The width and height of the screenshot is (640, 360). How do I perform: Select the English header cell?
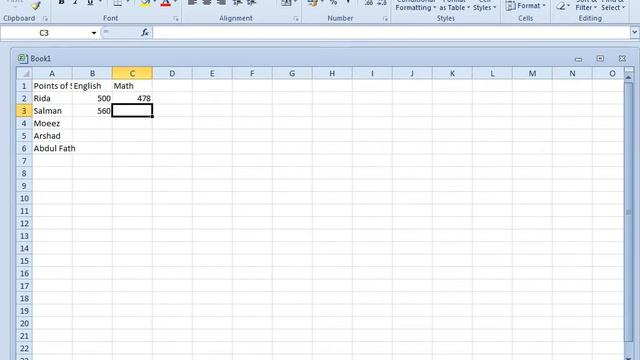click(x=92, y=86)
